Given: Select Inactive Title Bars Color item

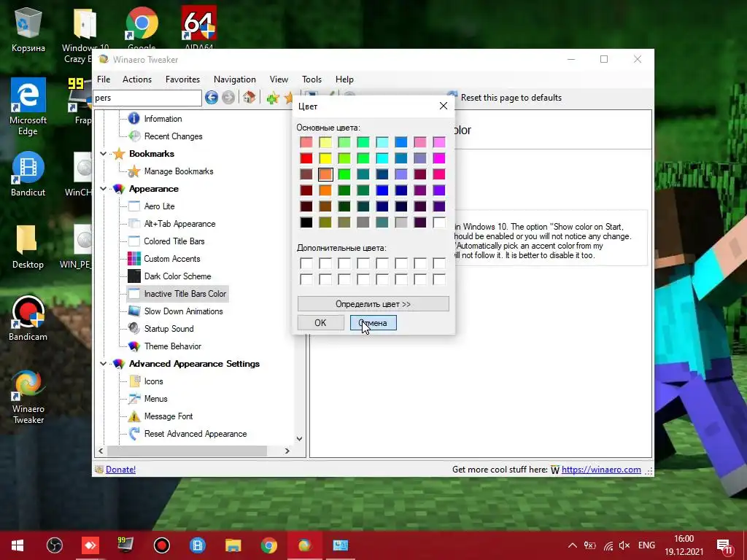Looking at the screenshot, I should (x=185, y=294).
